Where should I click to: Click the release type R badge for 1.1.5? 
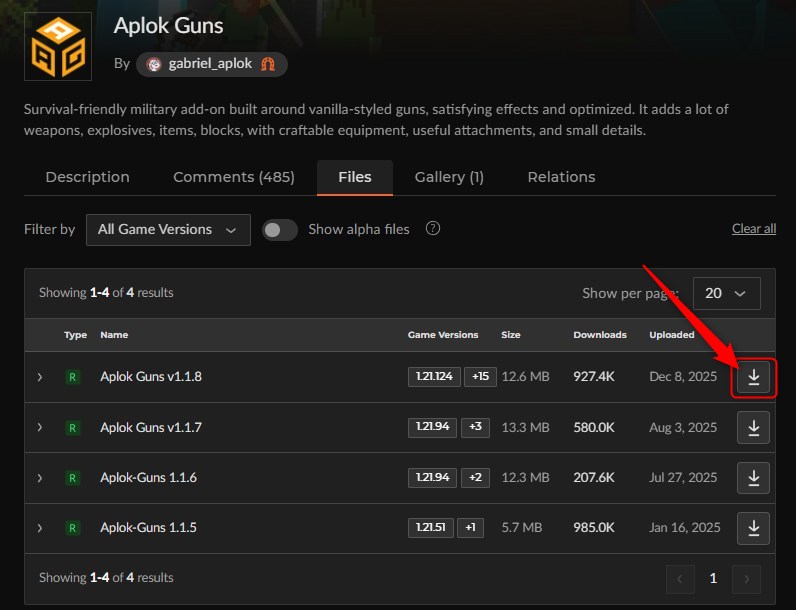point(73,528)
